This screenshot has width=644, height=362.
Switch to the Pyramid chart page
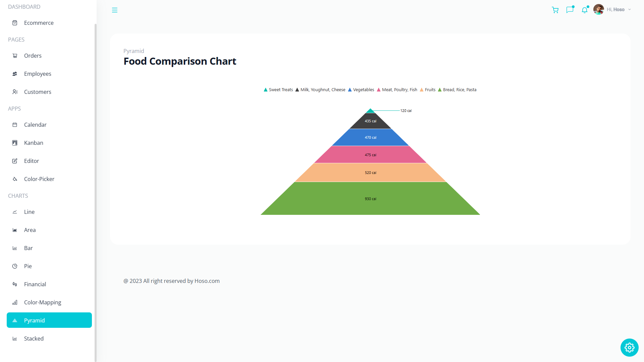coord(35,320)
